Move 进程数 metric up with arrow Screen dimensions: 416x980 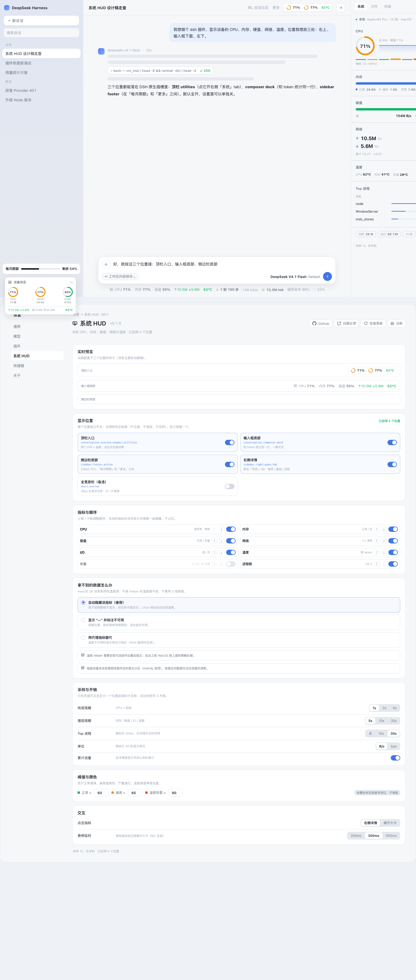click(x=376, y=564)
